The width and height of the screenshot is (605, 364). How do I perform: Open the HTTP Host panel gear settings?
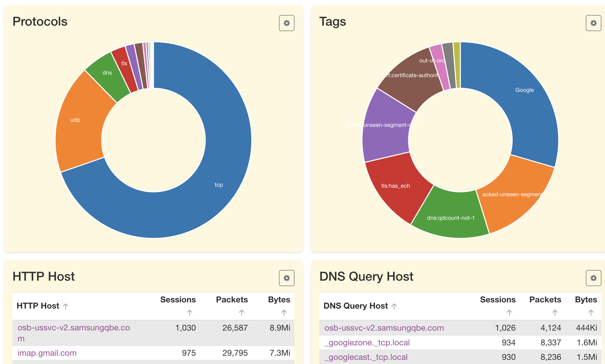click(286, 278)
